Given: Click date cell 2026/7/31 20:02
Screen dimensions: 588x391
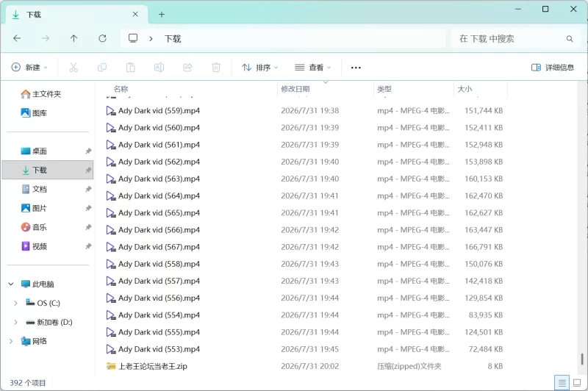Looking at the screenshot, I should click(309, 366).
